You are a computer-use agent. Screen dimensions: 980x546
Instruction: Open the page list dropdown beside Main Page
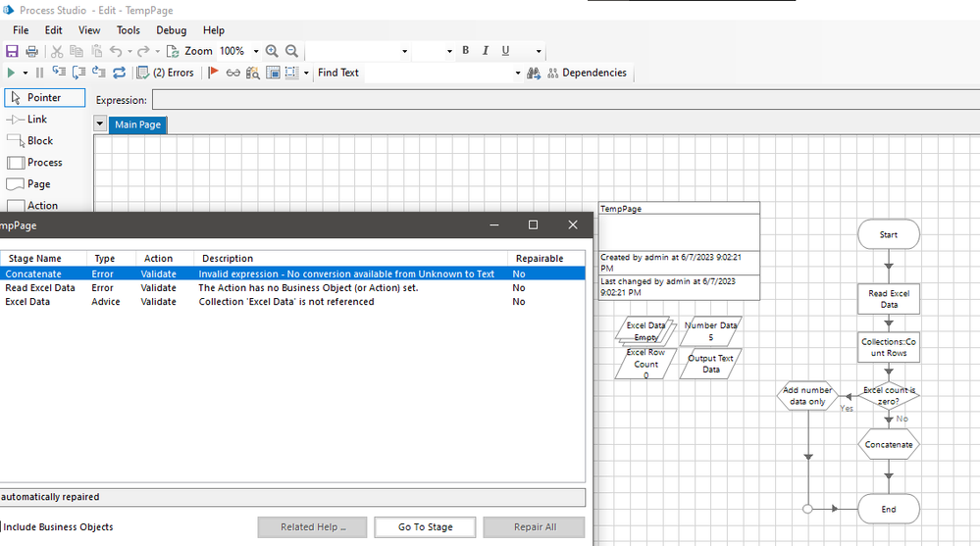pos(100,124)
